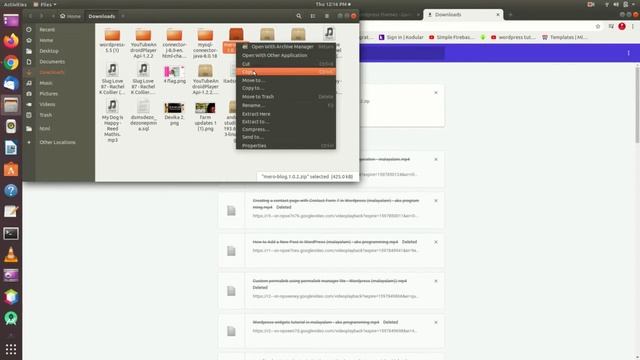Click the search icon in Files header
640x360 pixels.
(x=299, y=16)
